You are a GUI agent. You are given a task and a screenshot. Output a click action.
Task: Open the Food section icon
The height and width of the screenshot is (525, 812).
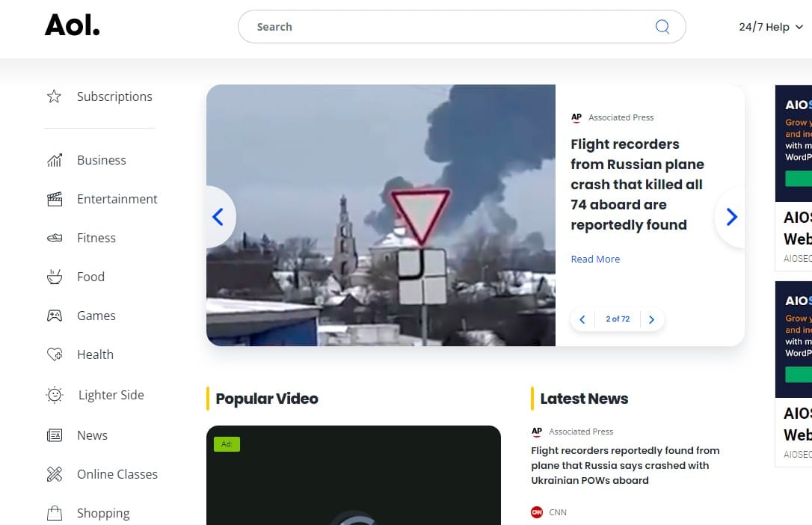55,276
